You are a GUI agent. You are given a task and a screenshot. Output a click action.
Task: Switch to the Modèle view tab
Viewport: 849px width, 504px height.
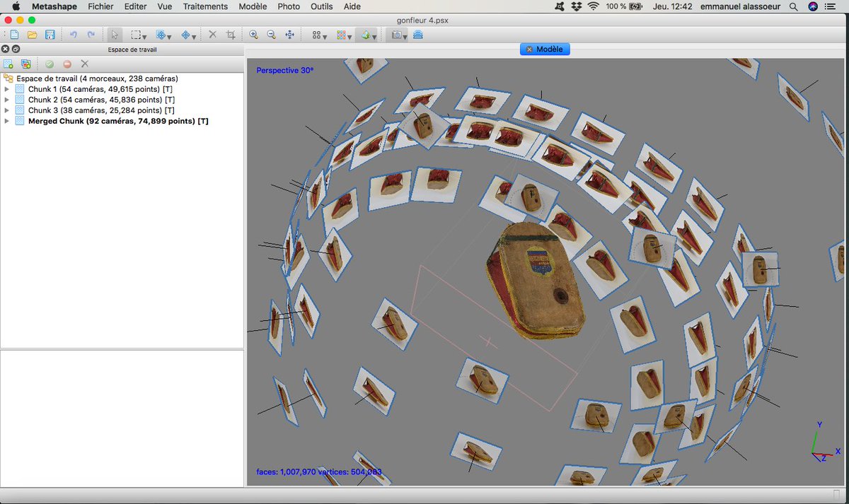coord(545,49)
